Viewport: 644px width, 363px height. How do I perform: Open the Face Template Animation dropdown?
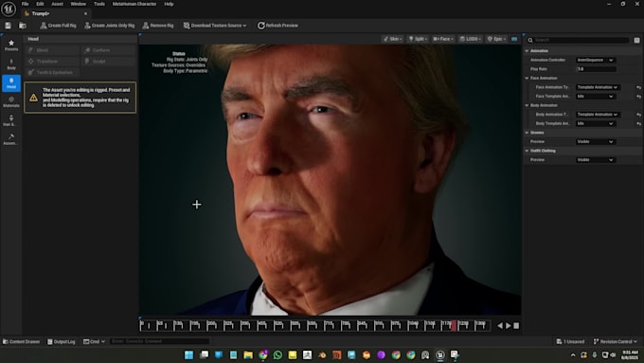click(595, 96)
